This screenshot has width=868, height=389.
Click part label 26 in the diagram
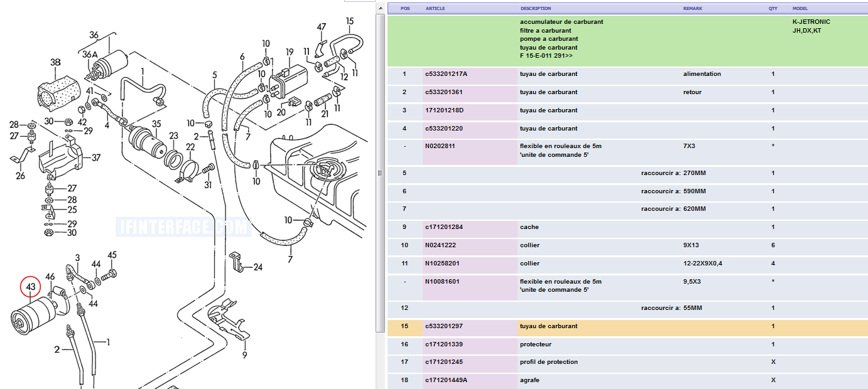(x=20, y=176)
